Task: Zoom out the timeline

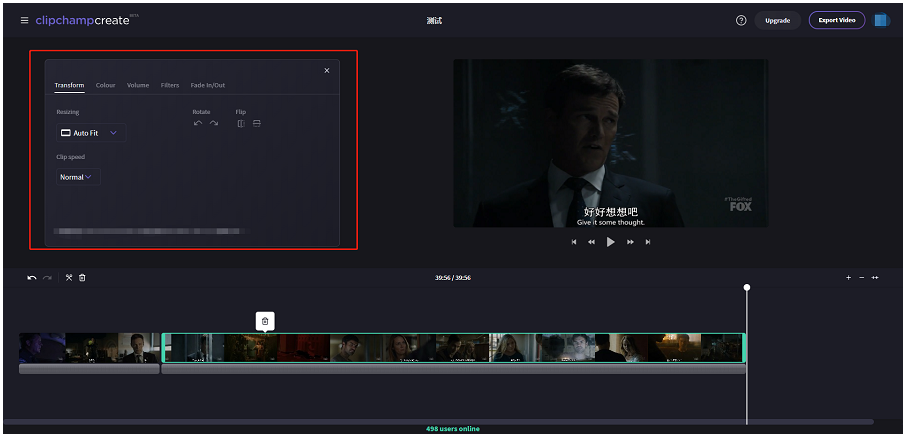Action: pyautogui.click(x=862, y=278)
